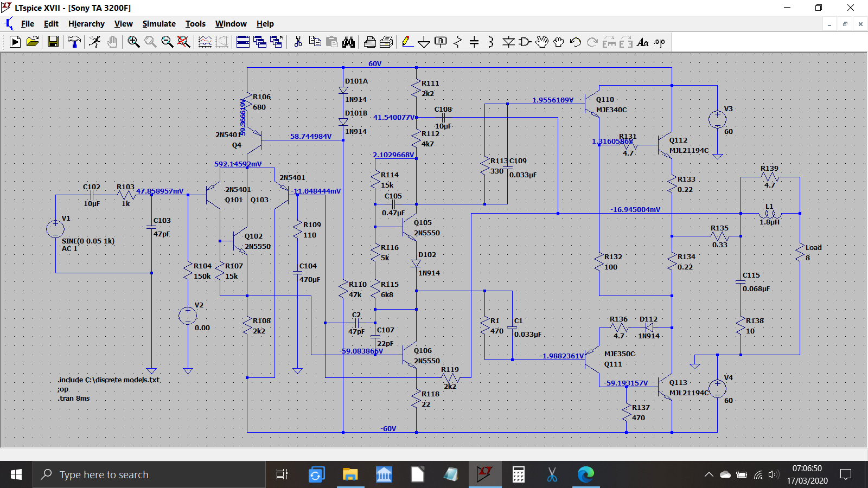Viewport: 868px width, 488px height.
Task: Select the Zoom In magnifier tool
Action: click(x=133, y=42)
